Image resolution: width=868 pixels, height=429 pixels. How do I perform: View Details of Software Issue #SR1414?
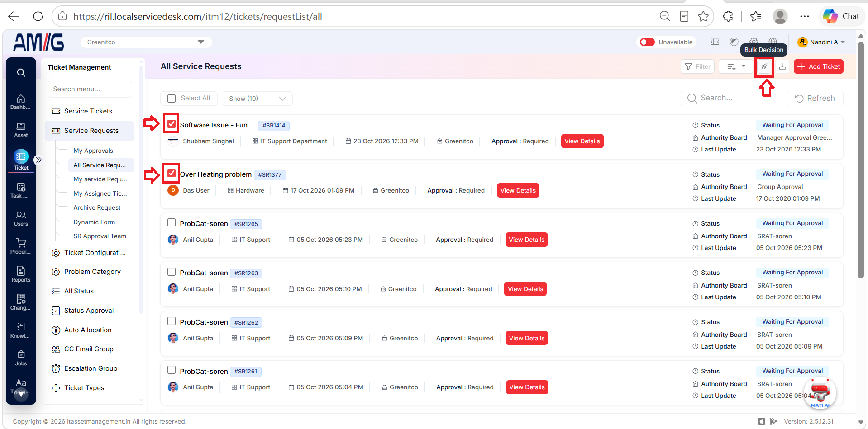582,141
